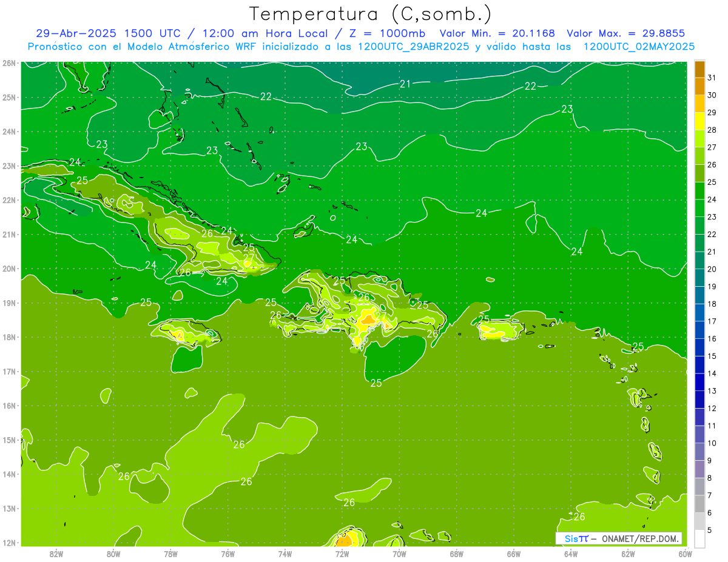Click the legend swatch between 19 and 20
728x562 pixels.
pos(700,278)
